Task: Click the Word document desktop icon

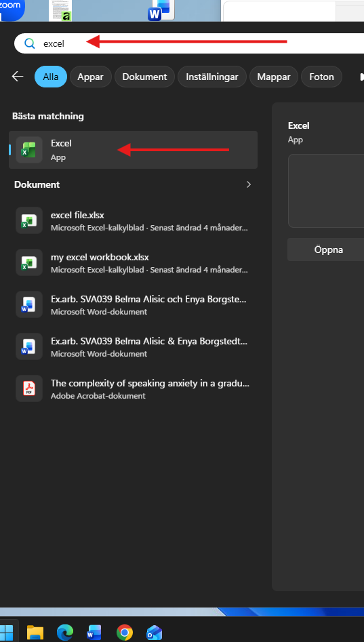Action: pos(161,9)
